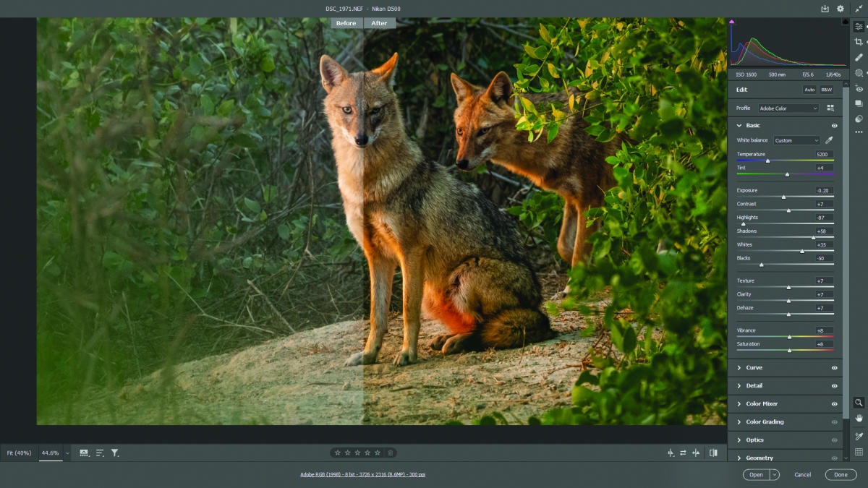Screen dimensions: 868x488
Task: Expand the Optics panel
Action: 739,440
